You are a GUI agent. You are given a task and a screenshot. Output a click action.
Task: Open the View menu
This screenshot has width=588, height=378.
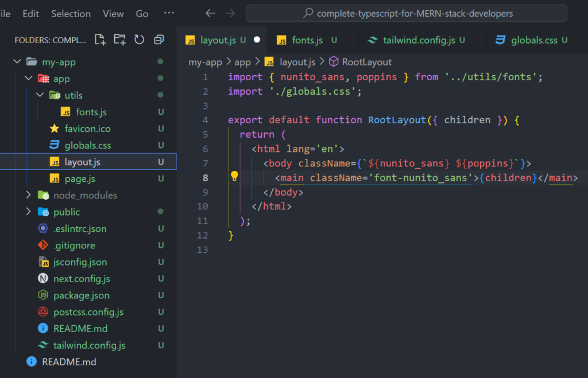[x=113, y=14]
